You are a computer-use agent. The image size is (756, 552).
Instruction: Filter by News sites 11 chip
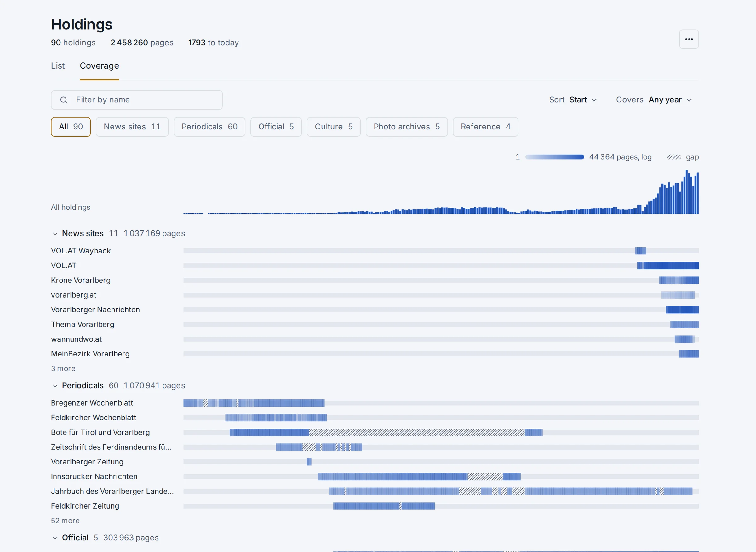click(x=132, y=127)
